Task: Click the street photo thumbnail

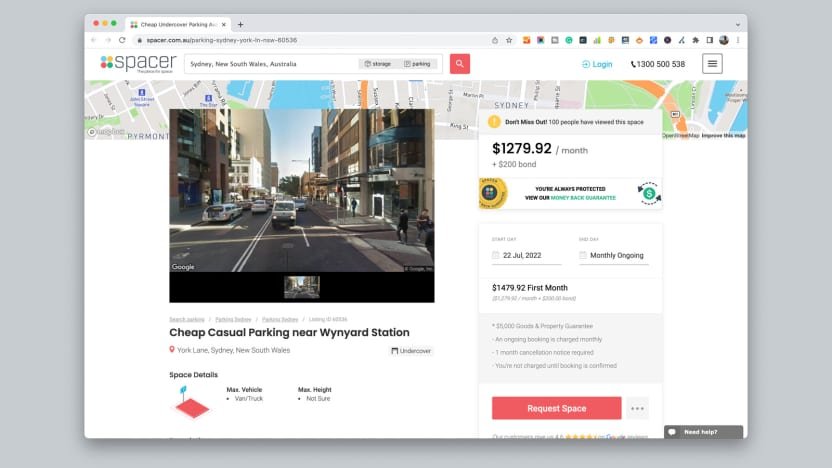Action: [302, 287]
